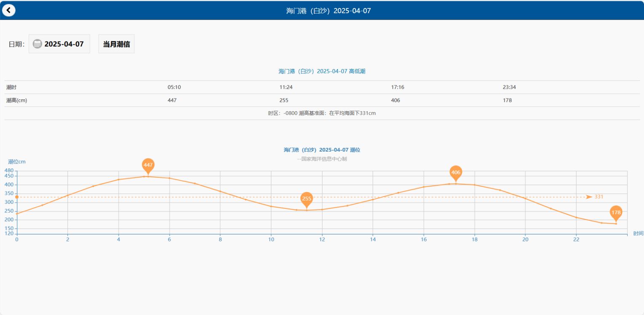Image resolution: width=644 pixels, height=315 pixels.
Task: Click the 国家海洋信息中心制 chart subtitle
Action: 322,159
